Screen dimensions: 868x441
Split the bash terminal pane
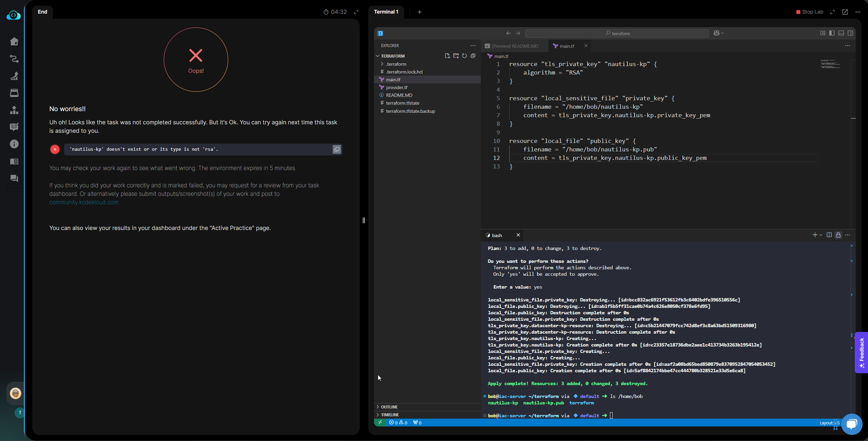click(x=829, y=235)
